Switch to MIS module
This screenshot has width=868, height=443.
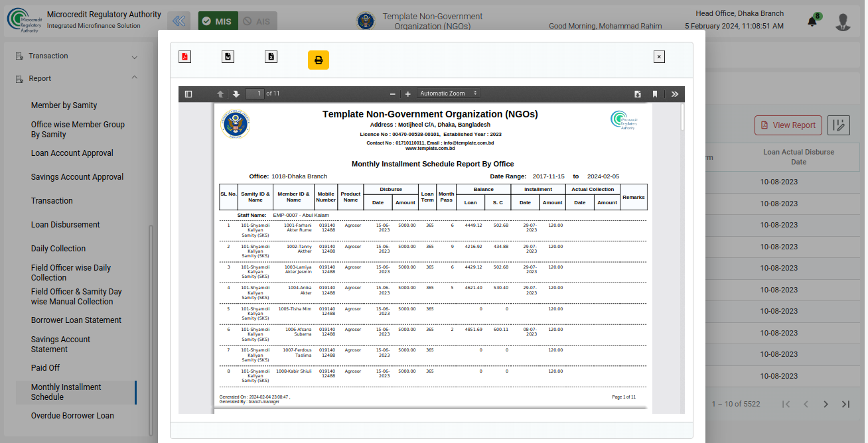(x=218, y=21)
